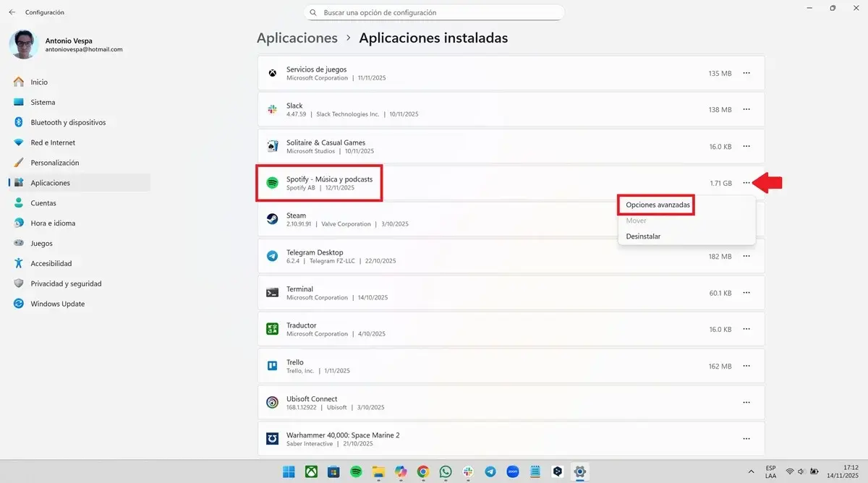The width and height of the screenshot is (868, 483).
Task: Expand hidden icons in the system tray
Action: click(750, 471)
